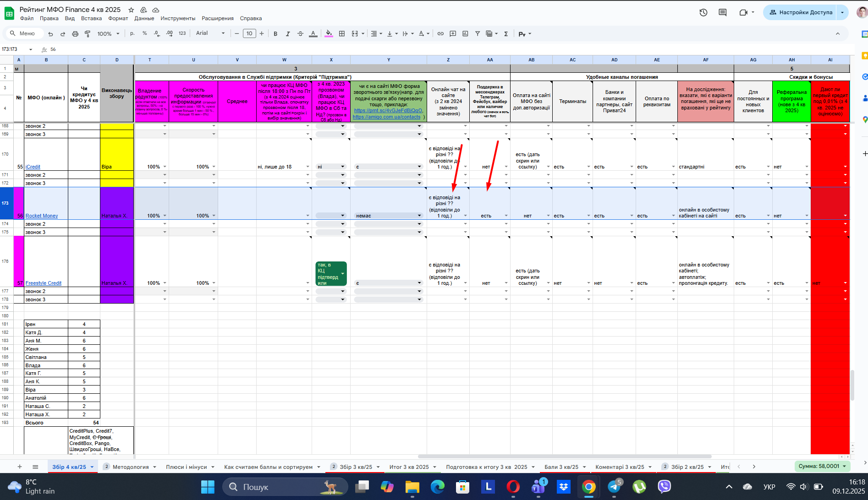Open Telegram from the taskbar
This screenshot has width=868, height=500.
[614, 486]
